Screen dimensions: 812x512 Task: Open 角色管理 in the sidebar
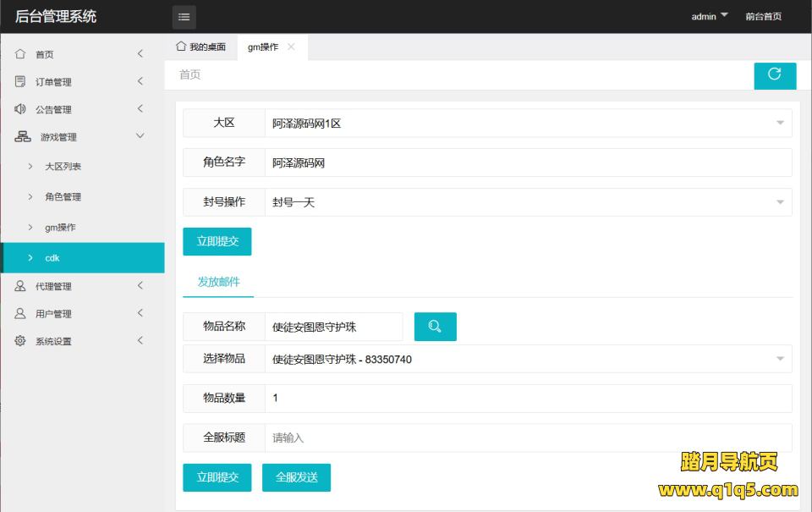(63, 197)
